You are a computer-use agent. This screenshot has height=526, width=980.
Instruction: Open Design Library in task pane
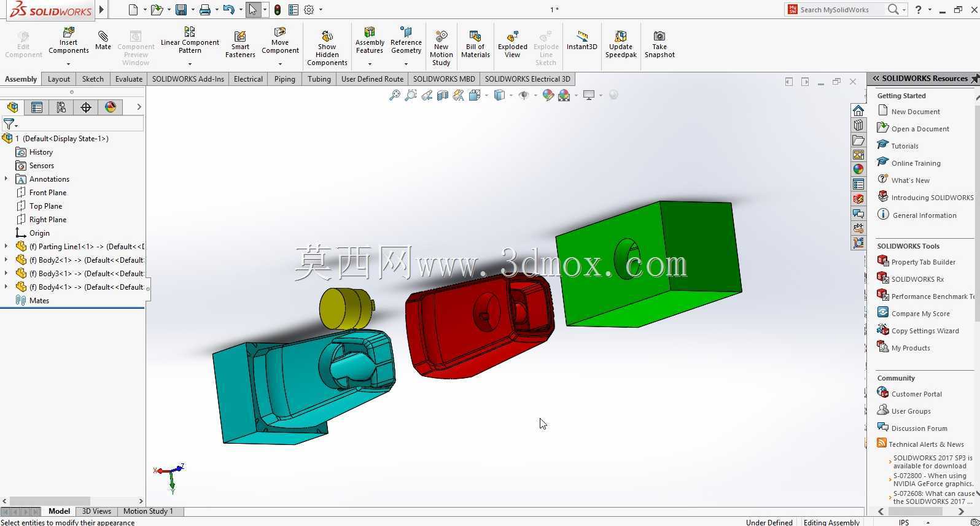tap(858, 125)
